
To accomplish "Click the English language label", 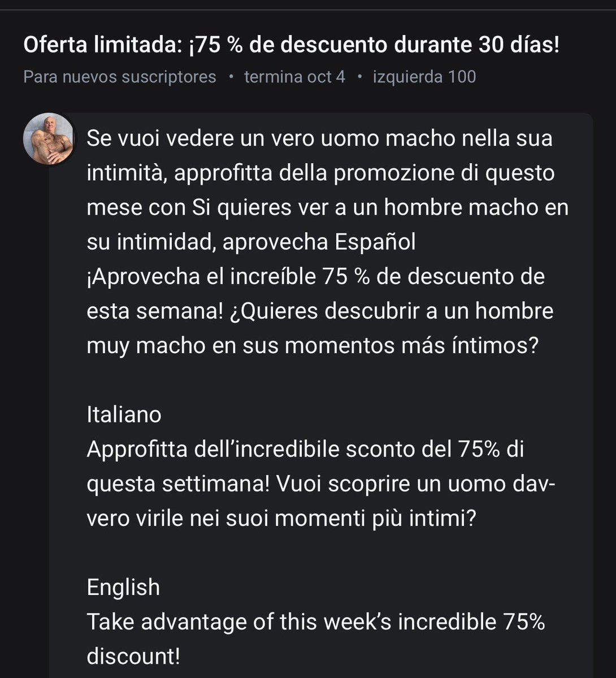I will pos(123,588).
